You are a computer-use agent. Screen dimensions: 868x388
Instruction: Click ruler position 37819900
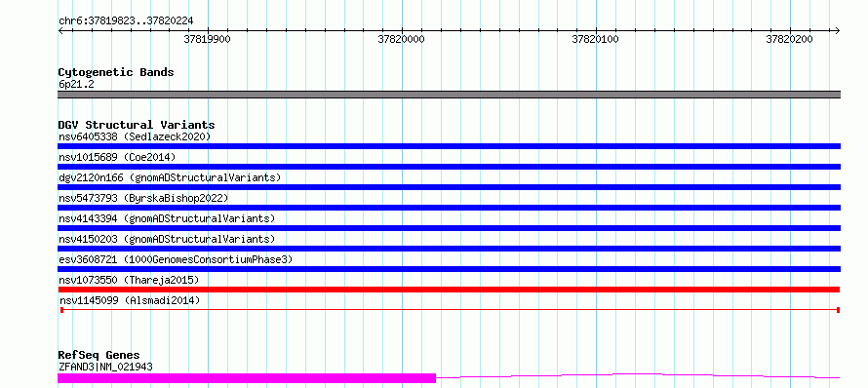click(x=207, y=39)
